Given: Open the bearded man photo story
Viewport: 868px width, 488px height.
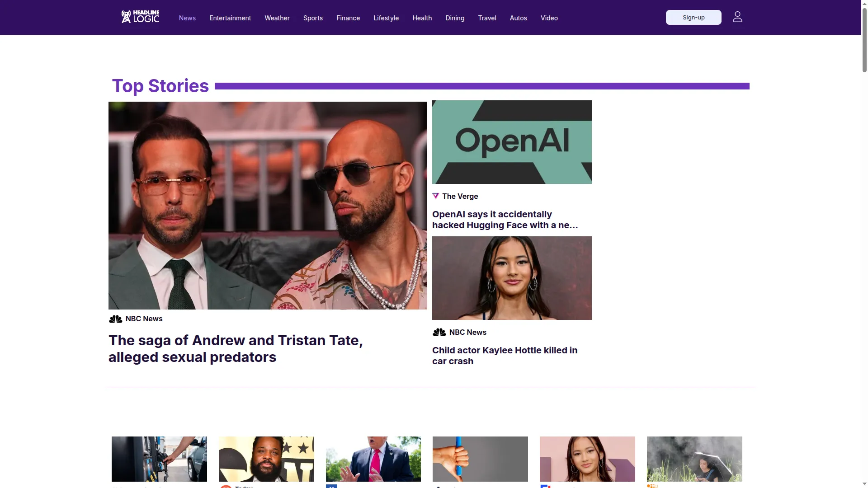Looking at the screenshot, I should (266, 459).
